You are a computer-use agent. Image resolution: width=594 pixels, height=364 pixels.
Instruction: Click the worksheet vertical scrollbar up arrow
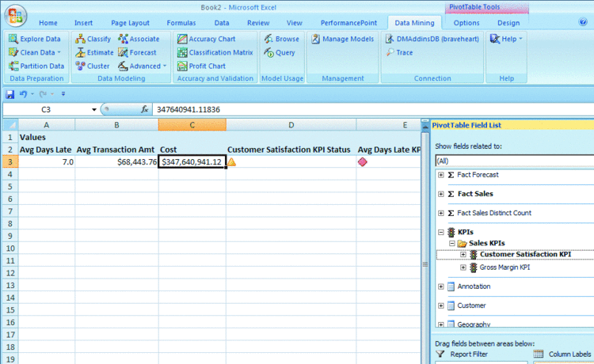tap(425, 127)
